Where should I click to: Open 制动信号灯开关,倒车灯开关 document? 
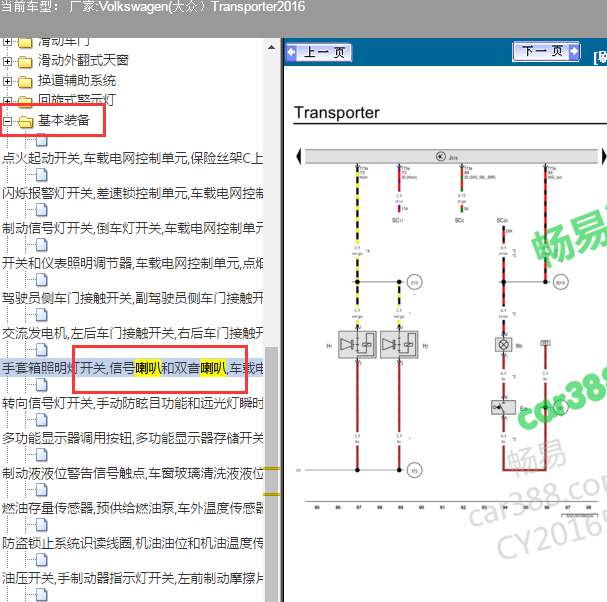pyautogui.click(x=132, y=228)
